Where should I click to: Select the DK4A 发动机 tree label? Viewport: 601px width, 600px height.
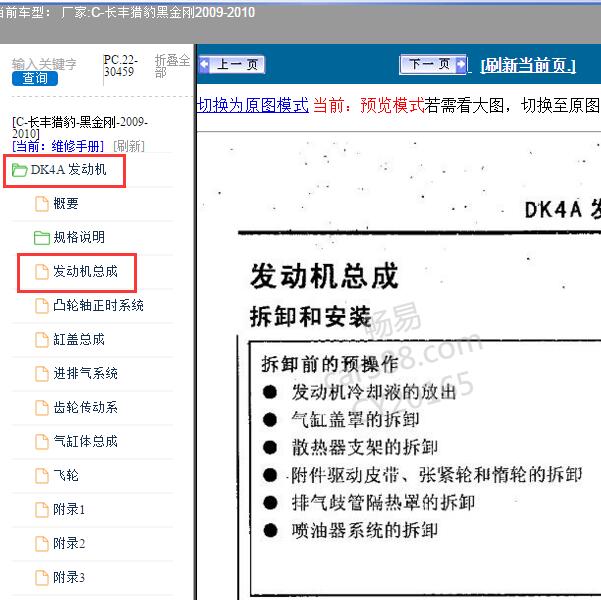point(68,169)
